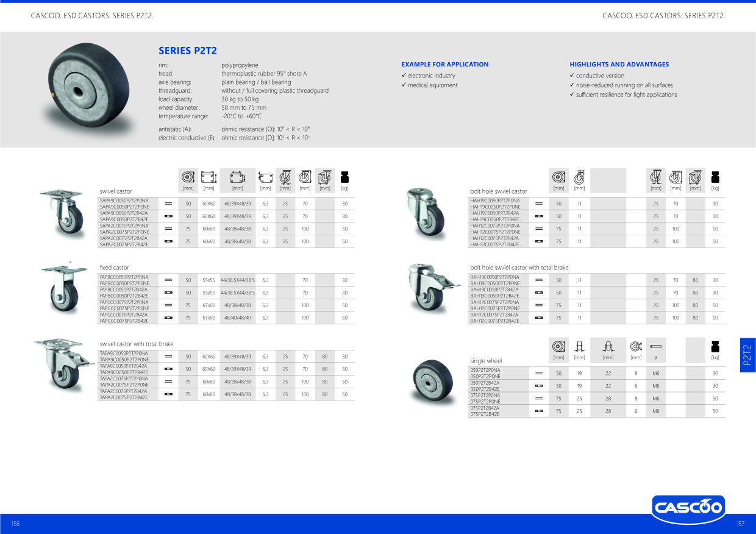756x534 pixels.
Task: Click the 'single wheel' table title
Action: (x=486, y=361)
